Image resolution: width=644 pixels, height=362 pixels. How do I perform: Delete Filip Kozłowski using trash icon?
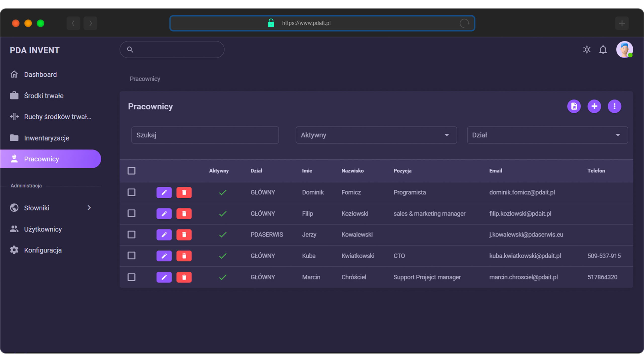[x=184, y=214]
